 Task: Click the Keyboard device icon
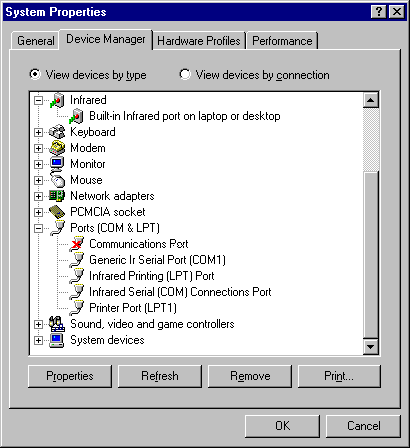pos(57,132)
